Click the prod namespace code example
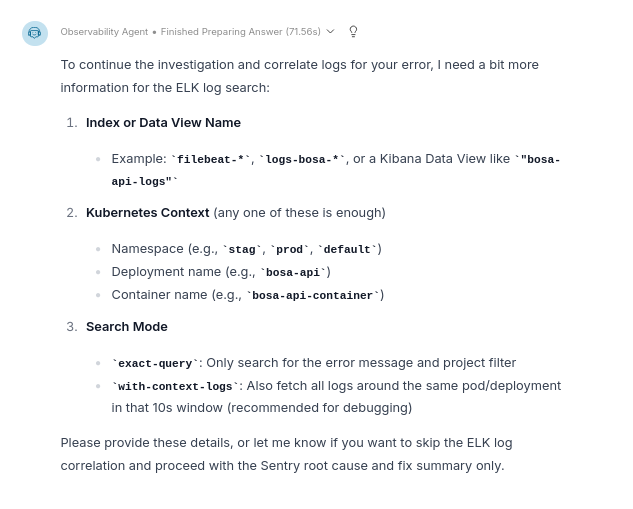Image resolution: width=633 pixels, height=509 pixels. [289, 249]
